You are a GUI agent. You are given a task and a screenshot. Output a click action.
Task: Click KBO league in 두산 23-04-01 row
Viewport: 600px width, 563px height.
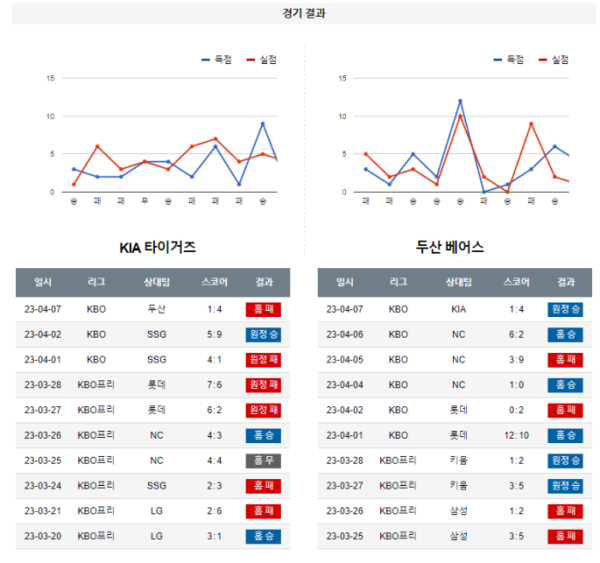[398, 435]
